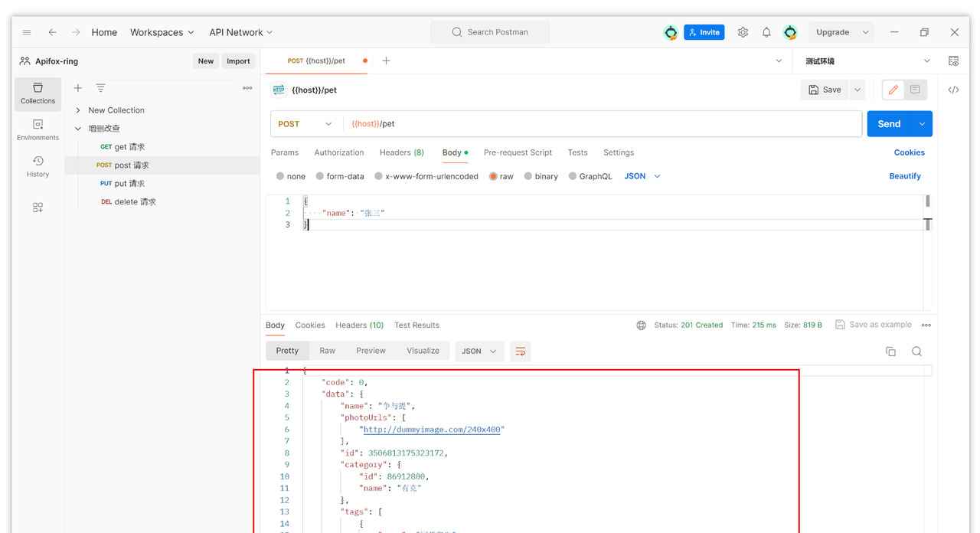Viewport: 980px width, 533px height.
Task: Open the Upgrade options arrow
Action: point(866,32)
